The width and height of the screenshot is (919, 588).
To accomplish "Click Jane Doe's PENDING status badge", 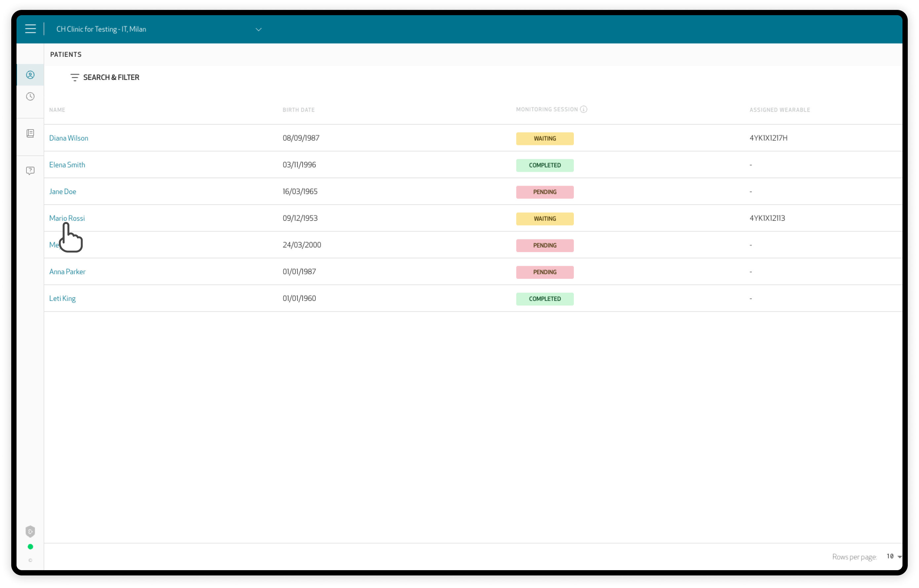I will (545, 192).
